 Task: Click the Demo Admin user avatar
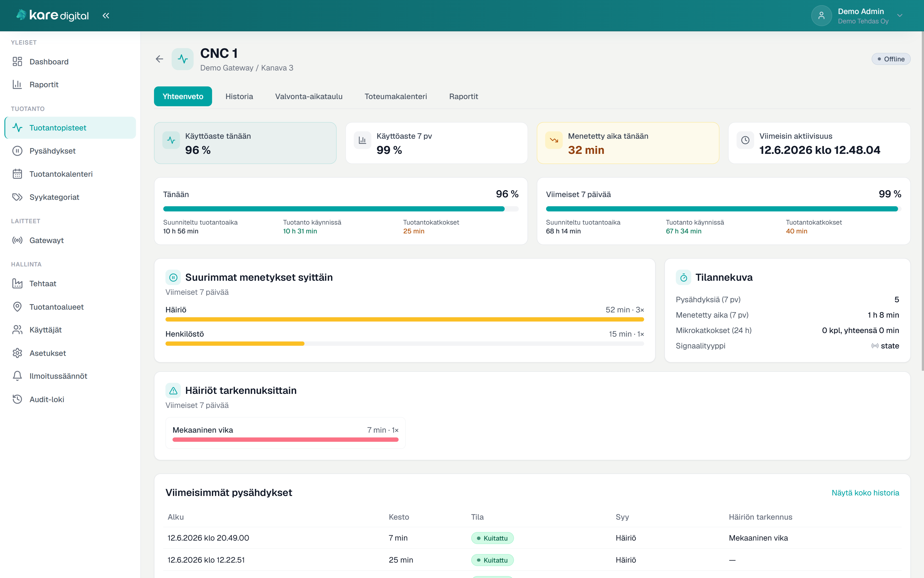point(821,16)
